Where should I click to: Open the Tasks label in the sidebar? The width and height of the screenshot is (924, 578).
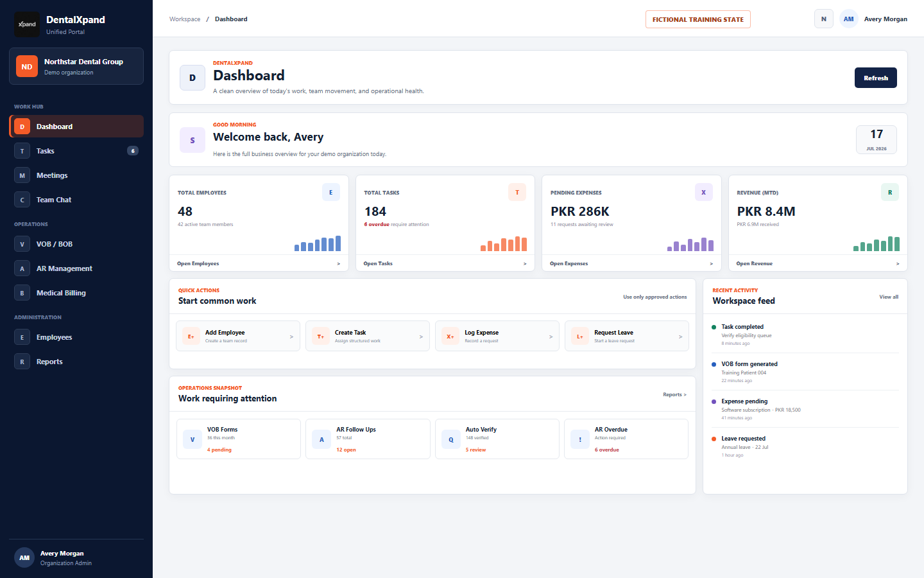pyautogui.click(x=46, y=151)
